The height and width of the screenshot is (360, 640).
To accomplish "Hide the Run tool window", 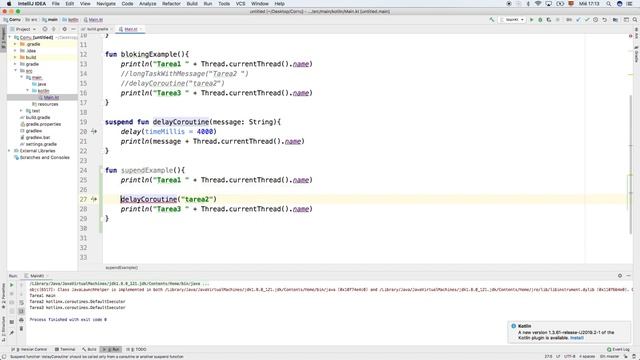I will (x=629, y=276).
